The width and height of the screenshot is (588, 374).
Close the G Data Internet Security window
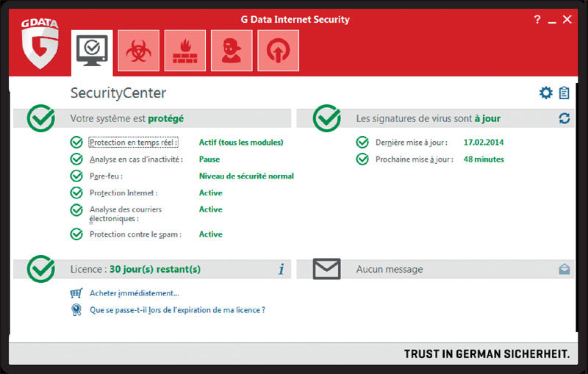point(567,19)
